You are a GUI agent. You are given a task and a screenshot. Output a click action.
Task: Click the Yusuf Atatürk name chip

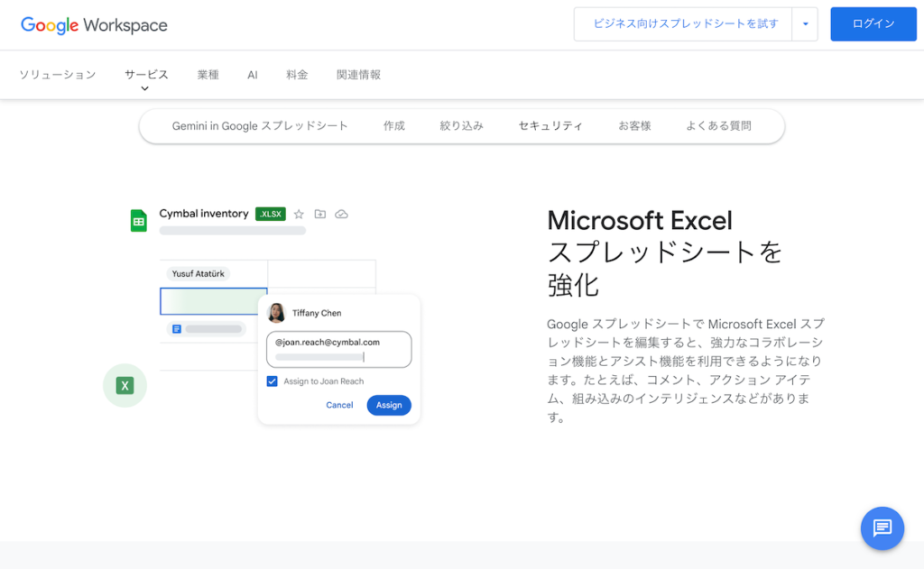pos(198,274)
